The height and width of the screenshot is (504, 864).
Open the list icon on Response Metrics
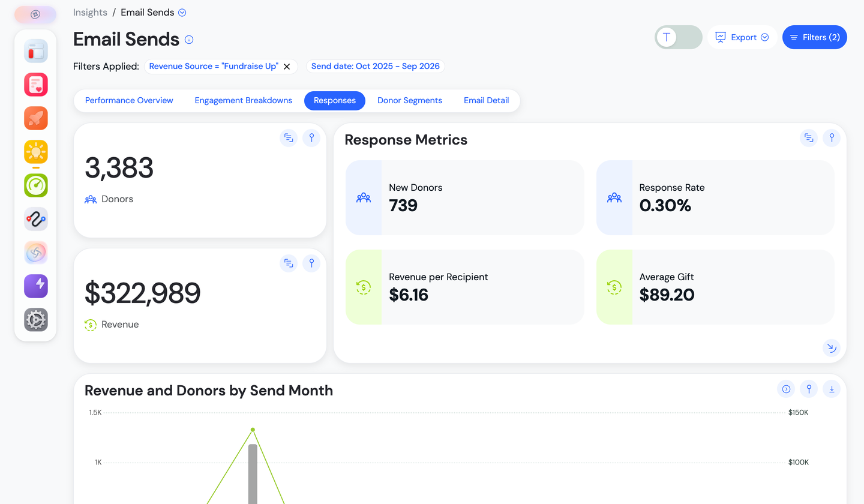[x=809, y=138]
